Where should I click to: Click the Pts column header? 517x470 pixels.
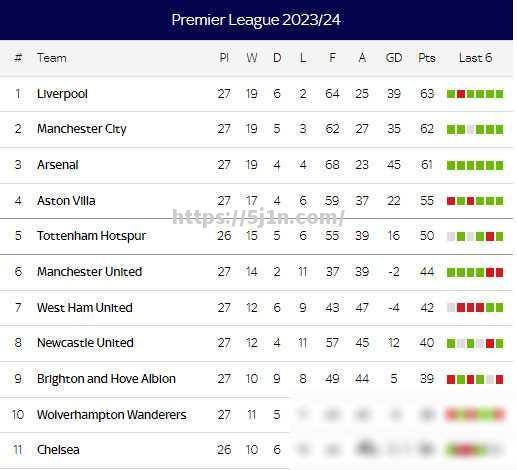coord(427,58)
